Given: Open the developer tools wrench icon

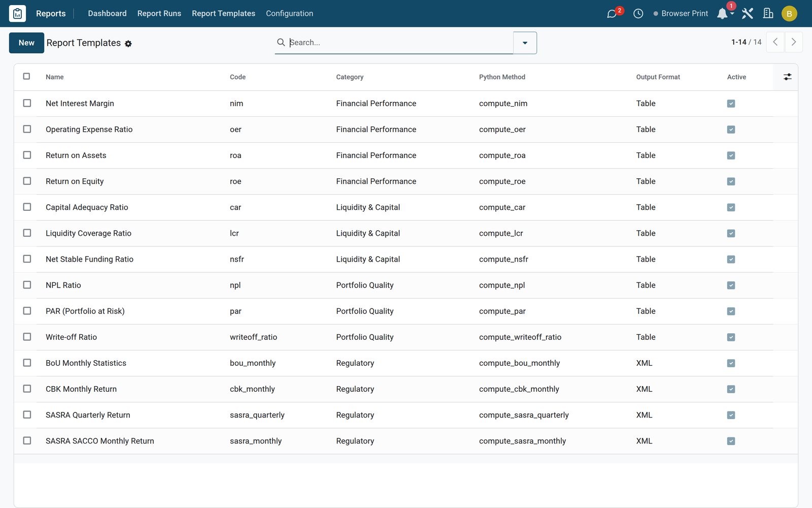Looking at the screenshot, I should (x=747, y=14).
